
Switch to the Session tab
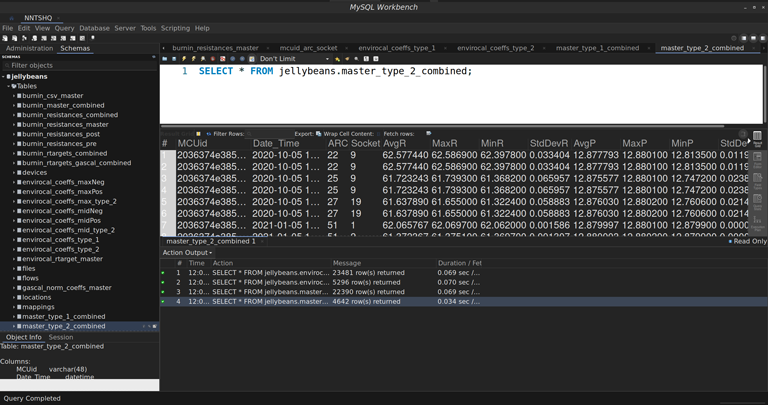[61, 337]
